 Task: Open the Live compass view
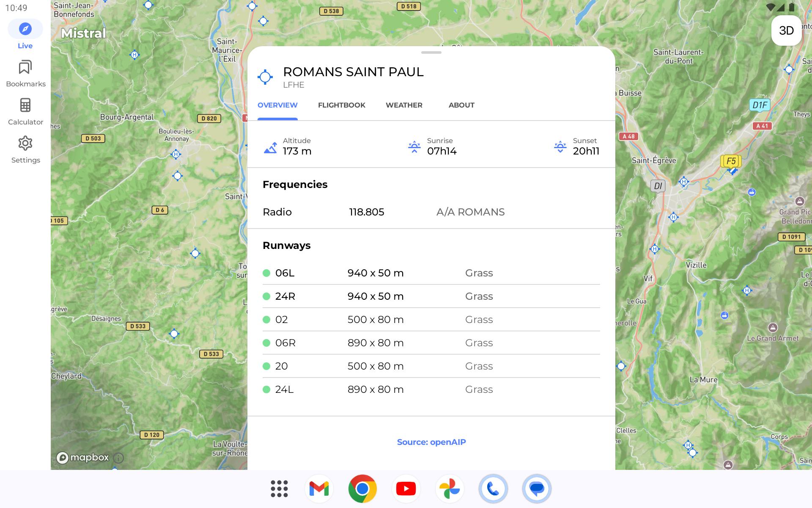click(x=25, y=35)
